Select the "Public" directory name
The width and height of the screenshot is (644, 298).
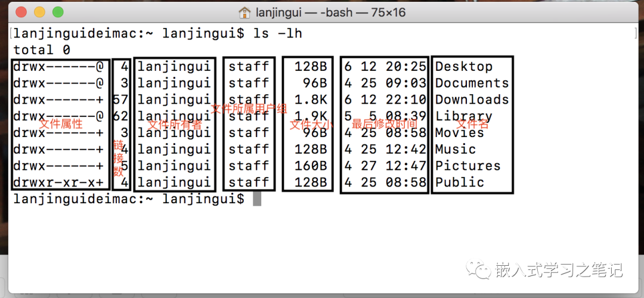tap(460, 182)
